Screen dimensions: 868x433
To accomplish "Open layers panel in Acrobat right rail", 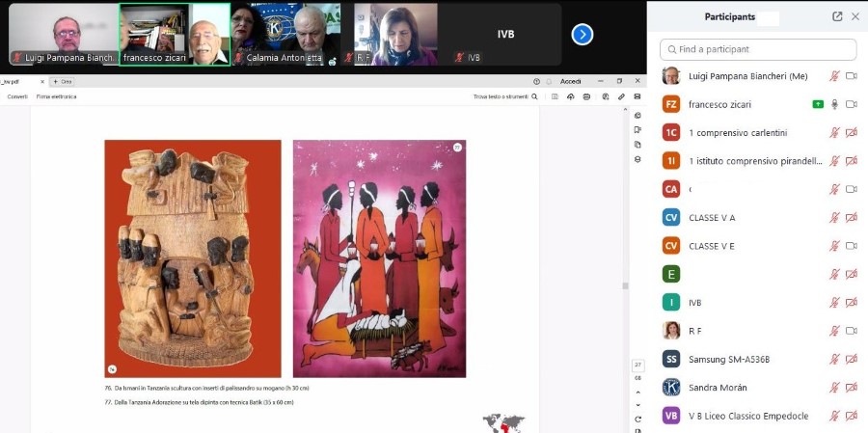I will coord(637,159).
